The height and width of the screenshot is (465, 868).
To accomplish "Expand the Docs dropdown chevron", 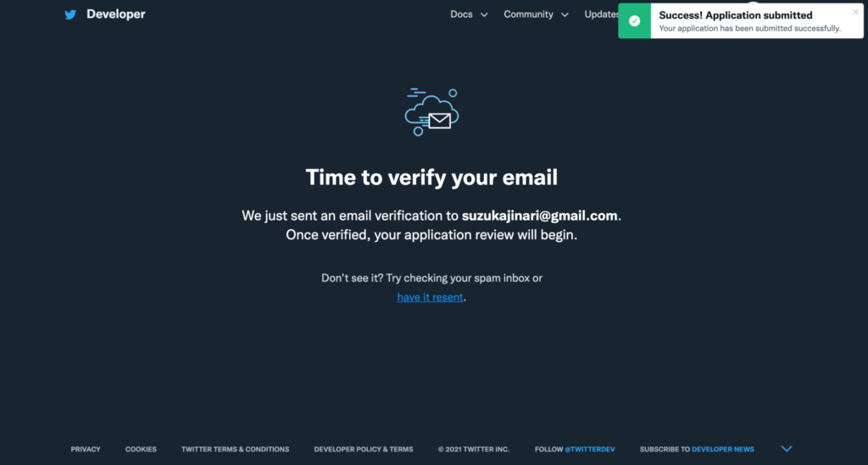I will pos(484,15).
